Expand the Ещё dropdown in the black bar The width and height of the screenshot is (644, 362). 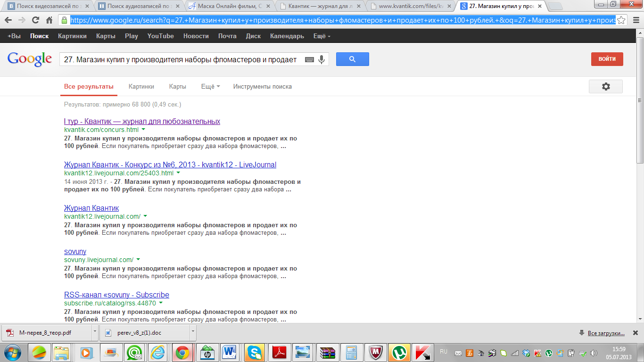pyautogui.click(x=322, y=36)
